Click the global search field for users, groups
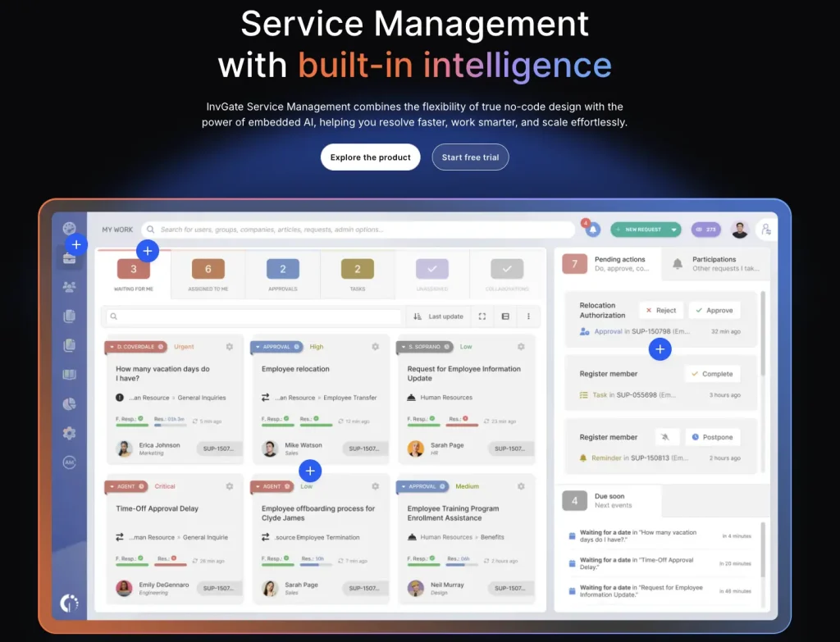 click(358, 230)
